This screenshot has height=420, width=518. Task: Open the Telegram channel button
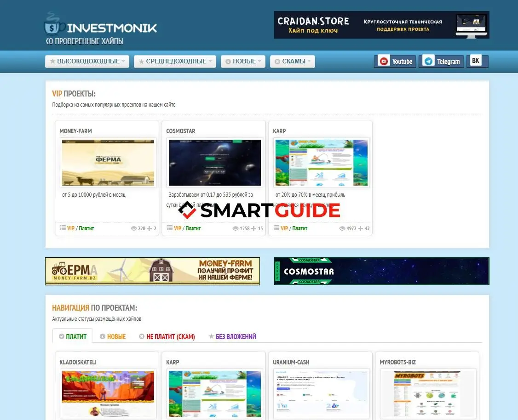tap(441, 62)
